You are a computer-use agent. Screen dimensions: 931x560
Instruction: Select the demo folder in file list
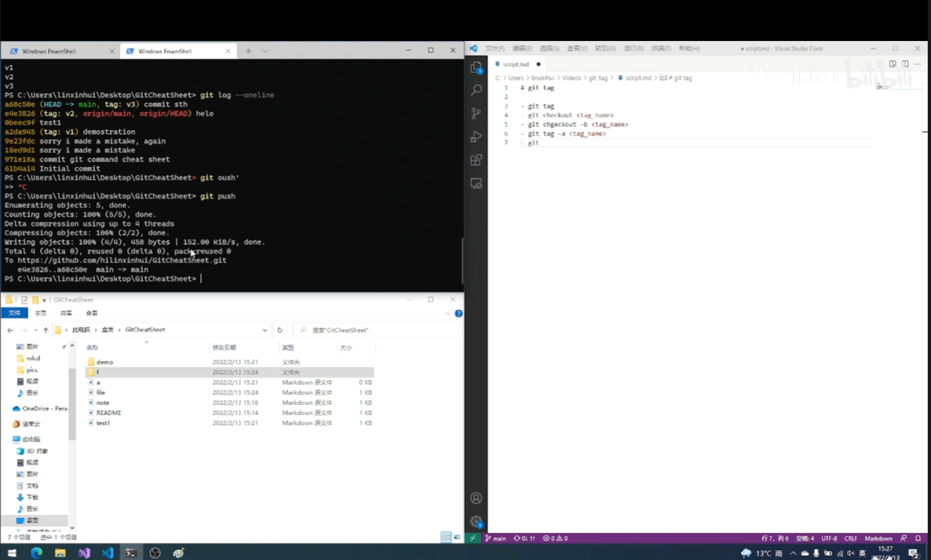click(105, 362)
